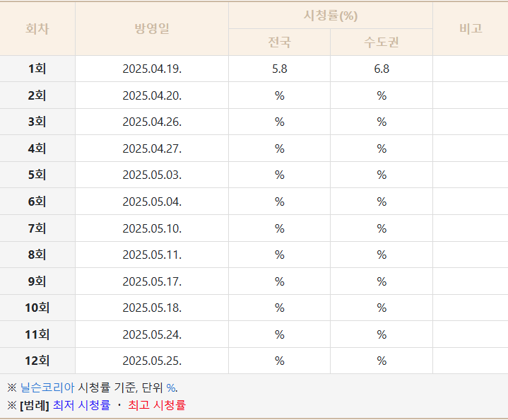
Task: Click the 6회 row label
Action: [x=37, y=202]
